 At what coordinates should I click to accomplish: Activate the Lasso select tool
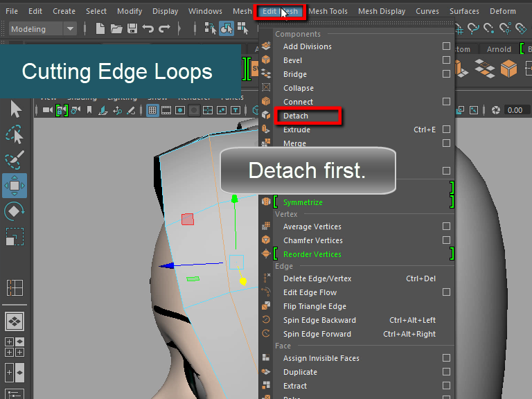tap(15, 135)
